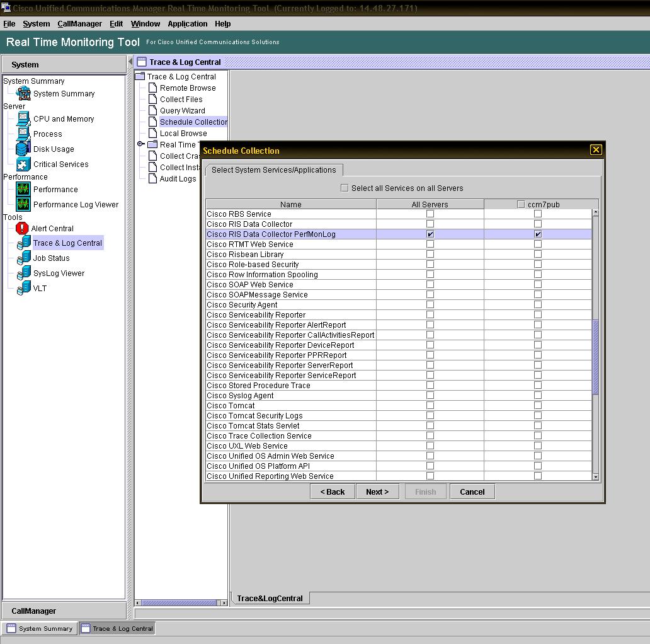The image size is (650, 644).
Task: Check ccm7pub for Cisco Syslog Agent
Action: coord(538,395)
